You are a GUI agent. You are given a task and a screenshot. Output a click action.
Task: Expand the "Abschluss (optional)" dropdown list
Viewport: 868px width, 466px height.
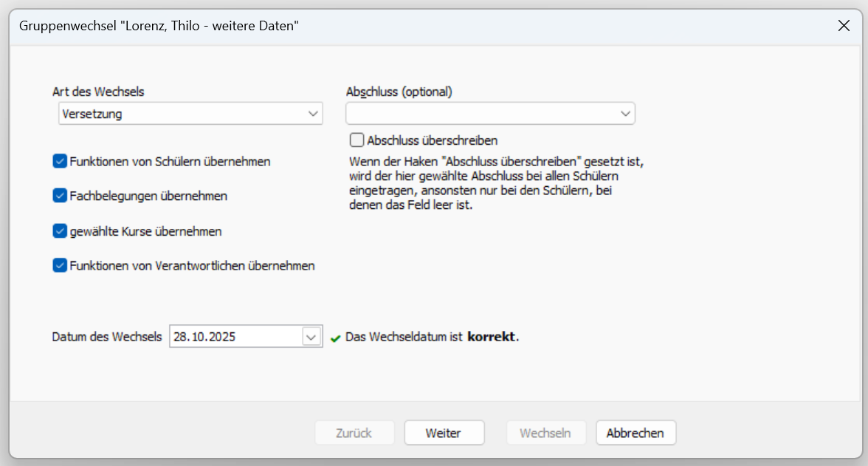pyautogui.click(x=625, y=114)
